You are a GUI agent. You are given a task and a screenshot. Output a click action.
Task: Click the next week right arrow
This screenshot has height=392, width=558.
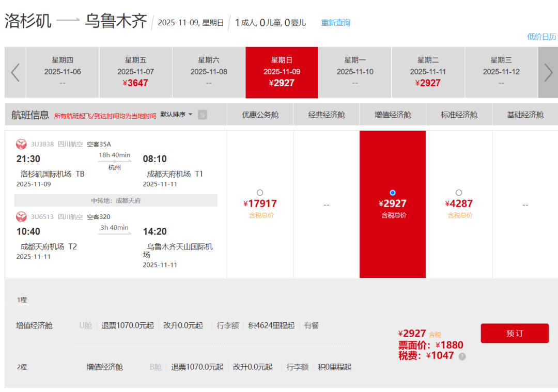coord(548,72)
